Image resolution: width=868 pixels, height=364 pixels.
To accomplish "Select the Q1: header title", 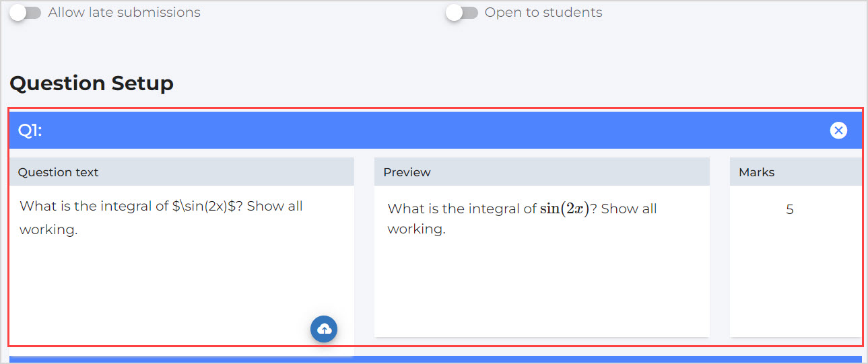I will [30, 131].
